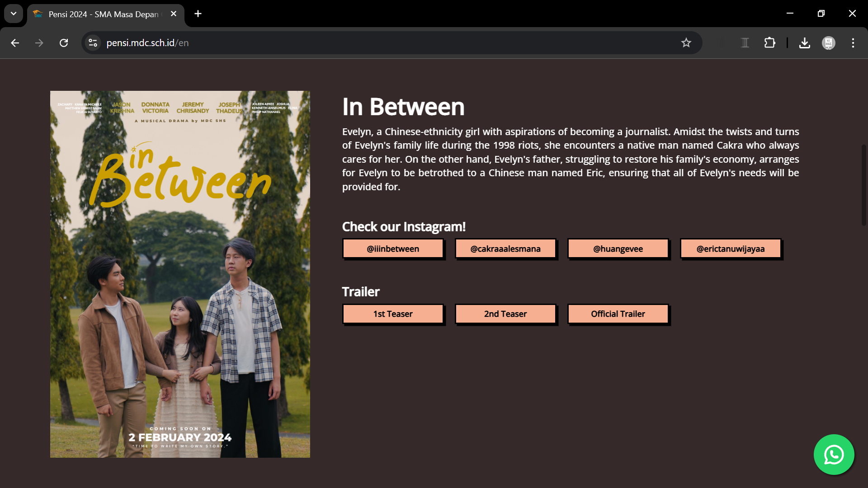Select the Pensi 2024 browser tab

click(105, 14)
